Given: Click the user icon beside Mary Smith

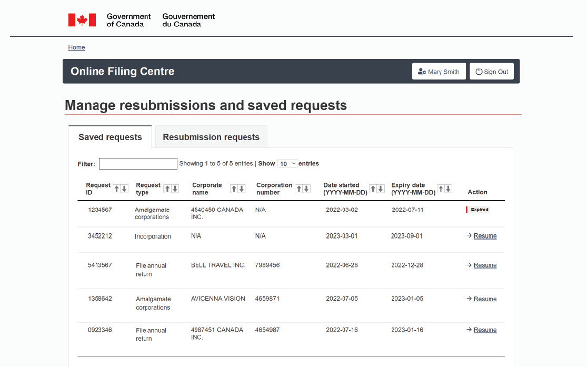Looking at the screenshot, I should click(x=422, y=71).
